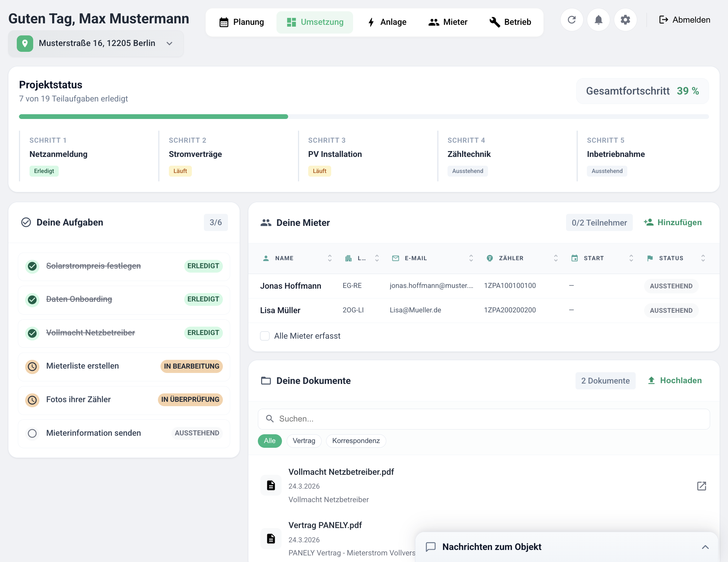Viewport: 728px width, 562px height.
Task: Click the envelope icon in E-MAIL header
Action: 395,258
